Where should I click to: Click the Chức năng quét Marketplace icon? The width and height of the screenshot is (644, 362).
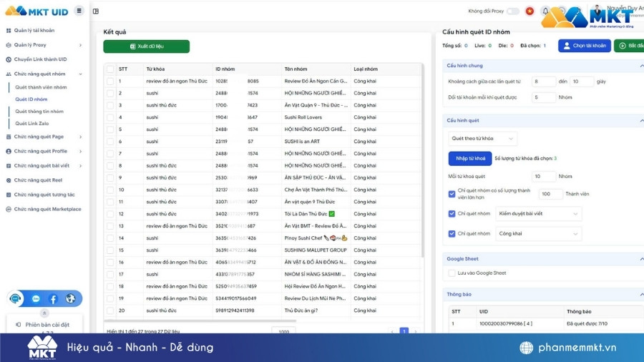click(x=9, y=210)
